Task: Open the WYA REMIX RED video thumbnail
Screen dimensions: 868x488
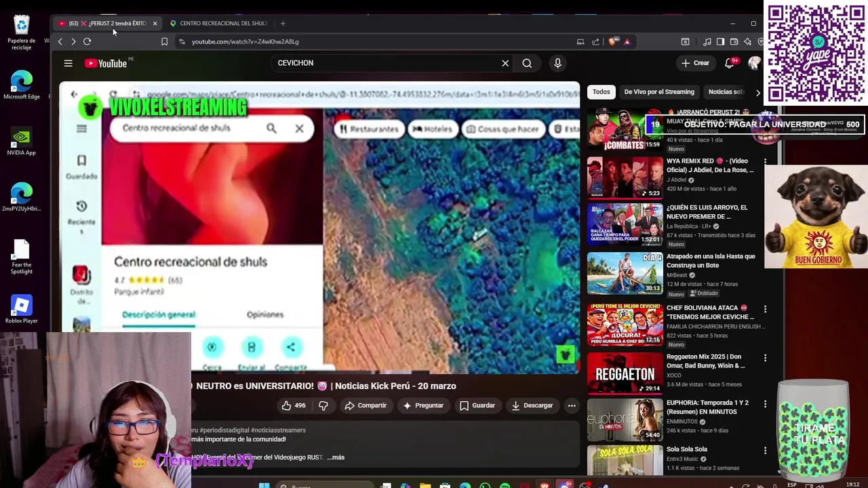Action: pyautogui.click(x=625, y=178)
